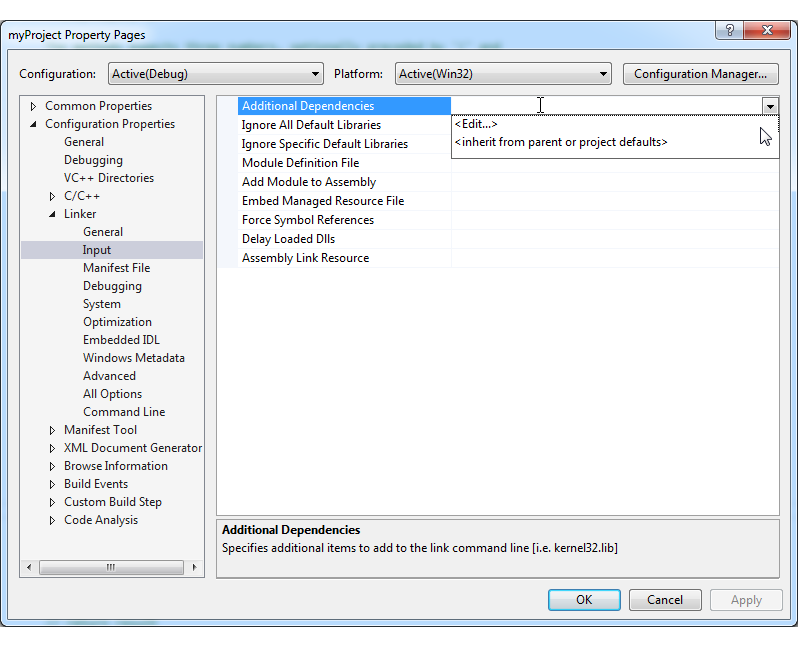798x647 pixels.
Task: Click the tree horizontal scrollbar right arrow
Action: 194,567
